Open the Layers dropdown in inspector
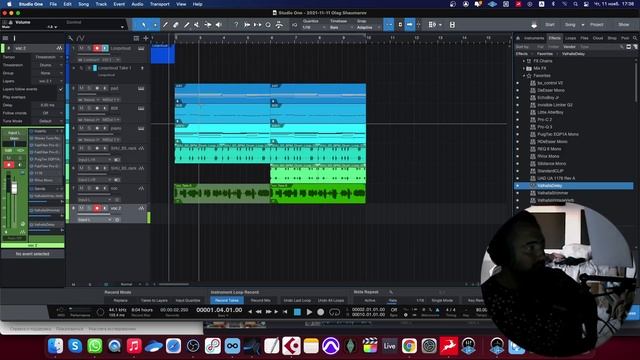Image resolution: width=640 pixels, height=360 pixels. [x=47, y=81]
